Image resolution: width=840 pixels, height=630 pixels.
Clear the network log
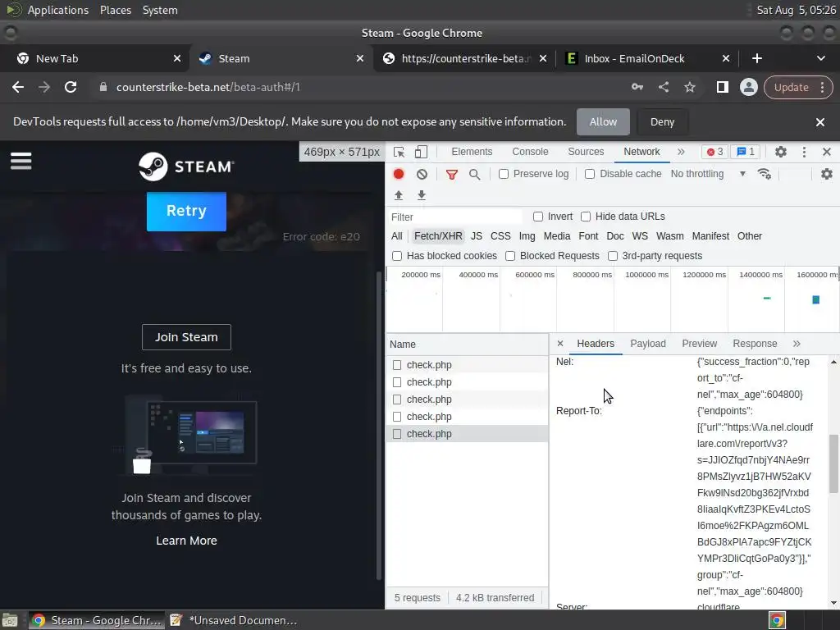click(422, 174)
